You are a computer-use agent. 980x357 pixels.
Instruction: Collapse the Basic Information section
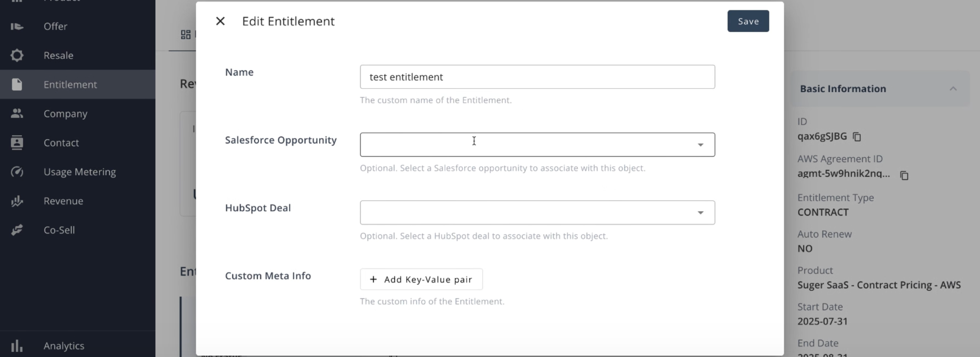pyautogui.click(x=953, y=89)
